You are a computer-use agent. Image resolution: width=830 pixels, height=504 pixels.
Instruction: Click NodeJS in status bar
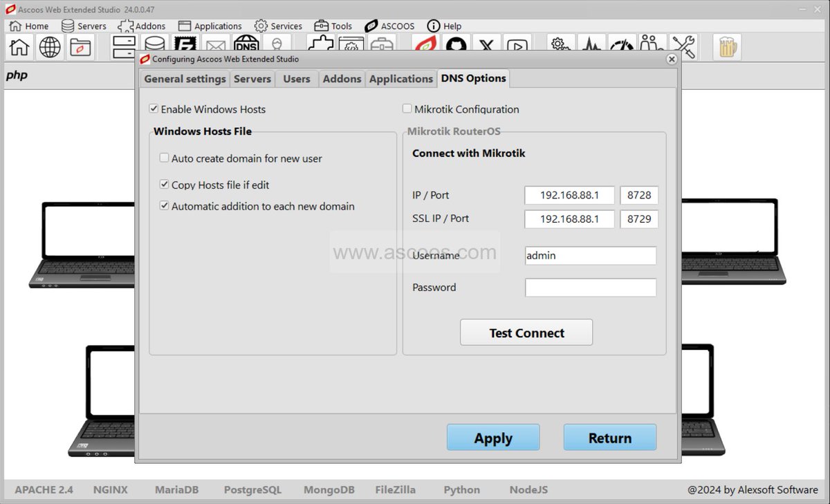click(x=528, y=489)
